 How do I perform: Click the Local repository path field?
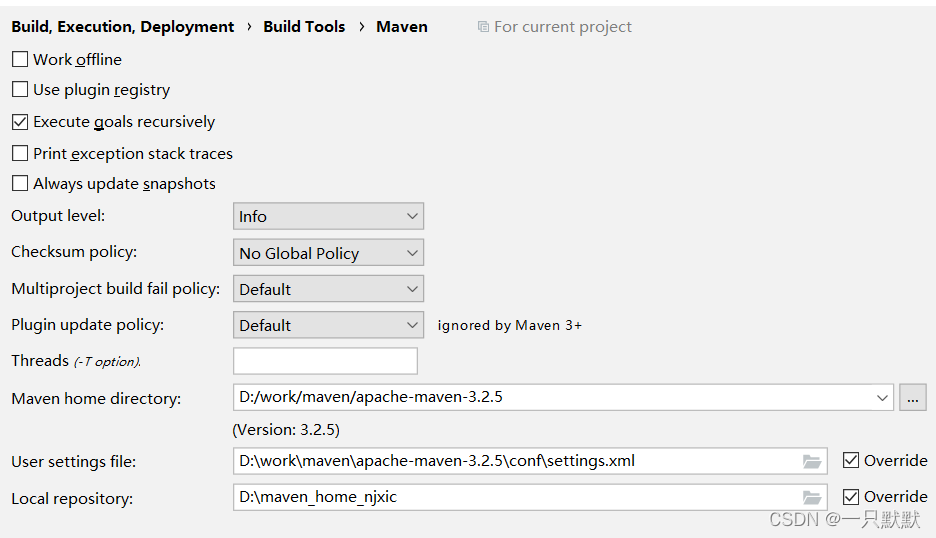pyautogui.click(x=530, y=497)
